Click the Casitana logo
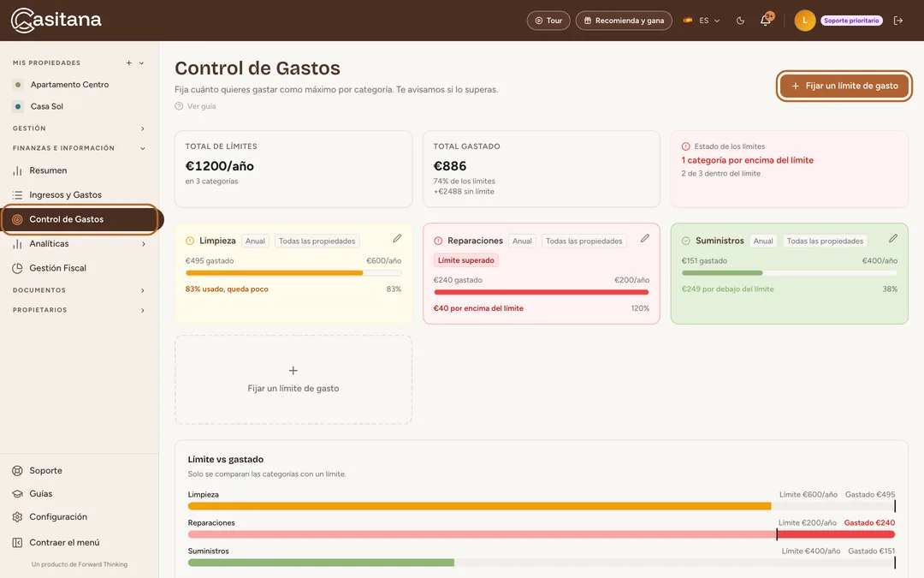The width and height of the screenshot is (924, 578). [x=56, y=20]
